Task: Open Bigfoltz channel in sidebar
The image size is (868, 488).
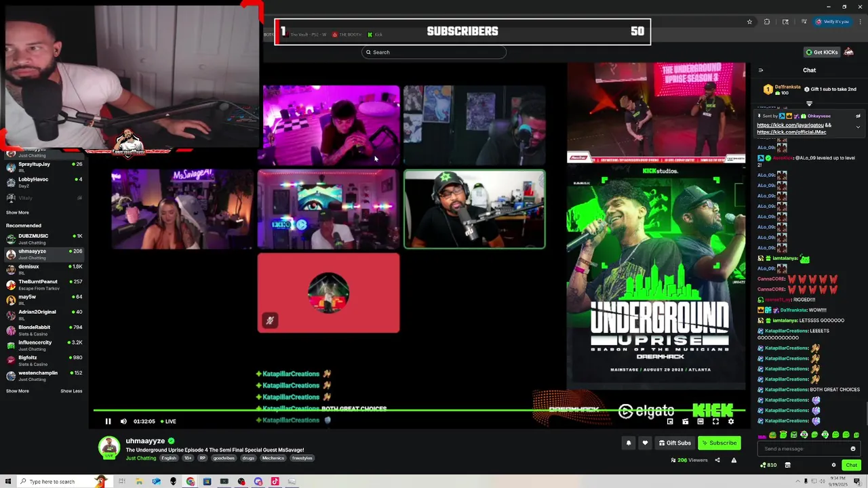Action: [44, 361]
